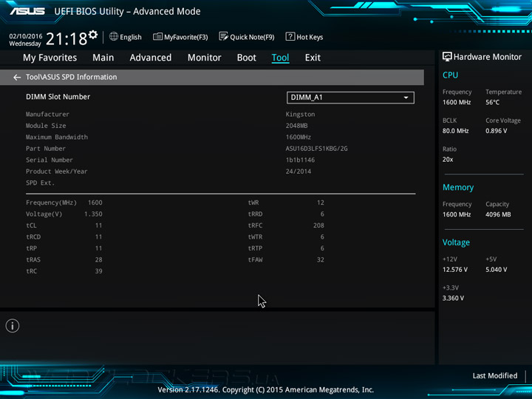Open the Monitor tab

(x=204, y=58)
